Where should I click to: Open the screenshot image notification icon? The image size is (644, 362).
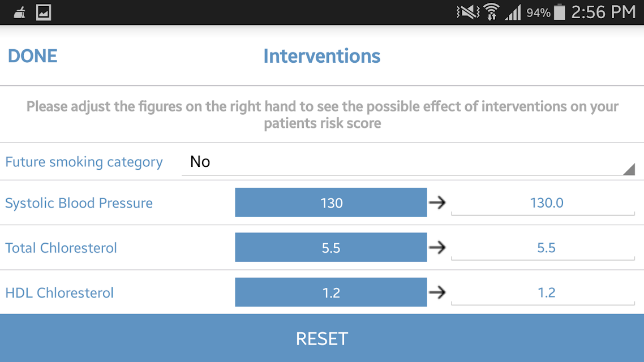click(44, 12)
